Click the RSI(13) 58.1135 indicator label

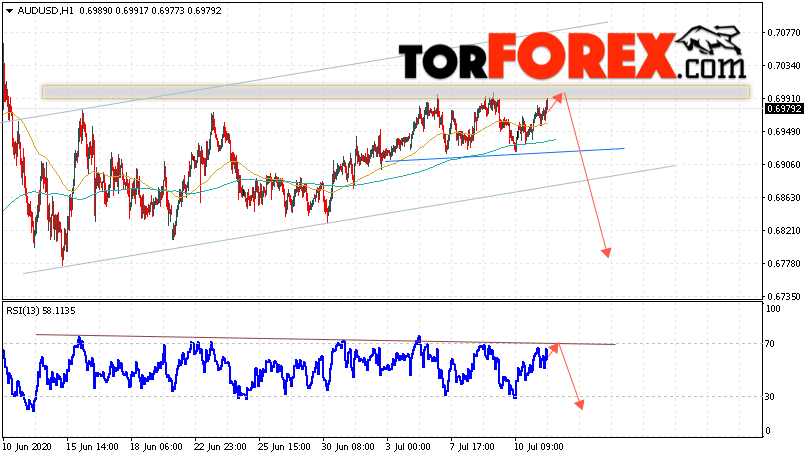[41, 311]
